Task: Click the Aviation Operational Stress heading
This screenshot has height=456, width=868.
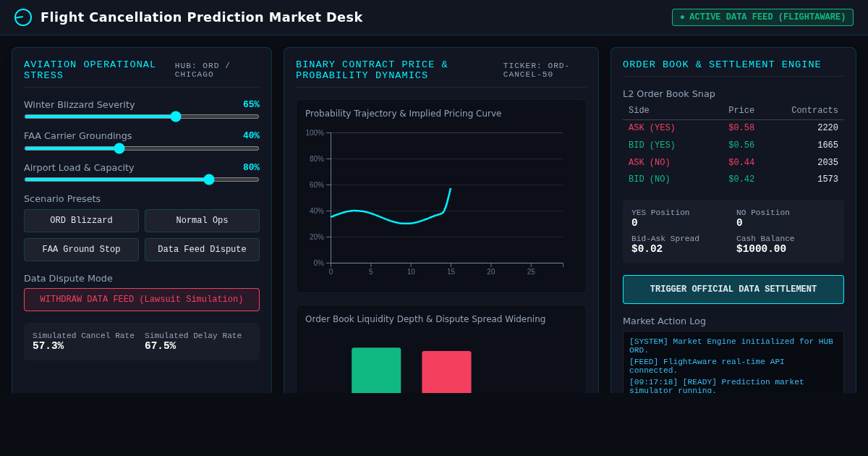Action: point(90,70)
